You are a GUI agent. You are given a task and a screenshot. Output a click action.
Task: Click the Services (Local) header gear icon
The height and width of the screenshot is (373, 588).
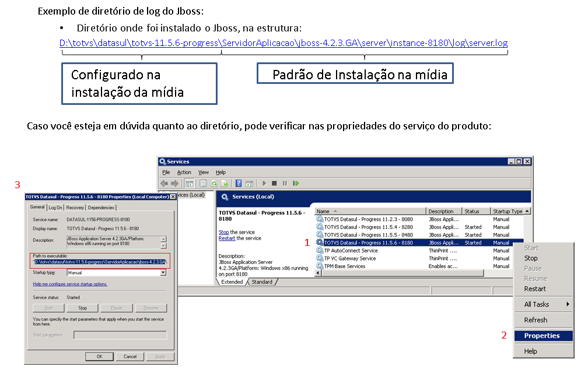[225, 197]
